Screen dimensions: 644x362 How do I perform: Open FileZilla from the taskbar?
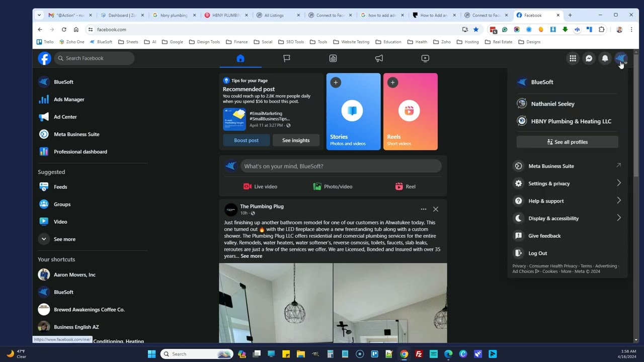419,354
